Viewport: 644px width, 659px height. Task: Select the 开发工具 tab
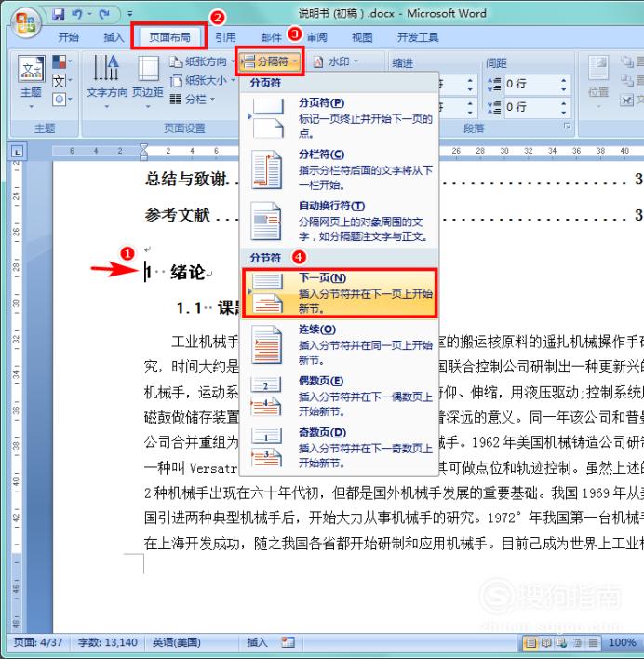[418, 37]
